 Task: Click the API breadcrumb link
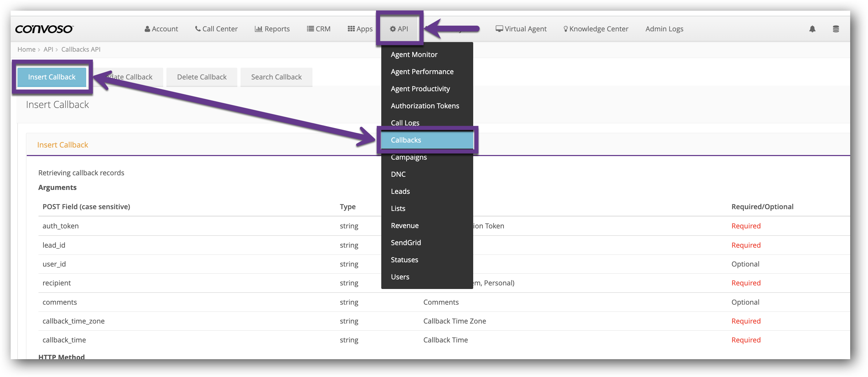point(48,49)
